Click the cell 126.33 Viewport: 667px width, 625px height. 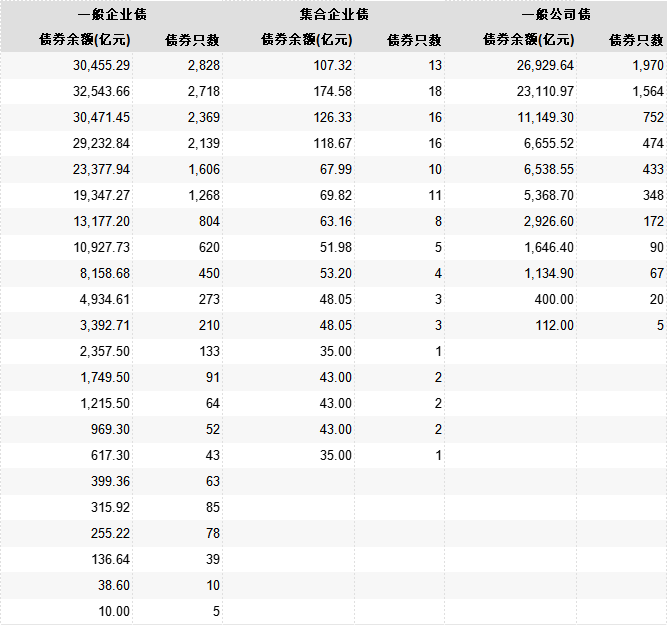point(333,117)
